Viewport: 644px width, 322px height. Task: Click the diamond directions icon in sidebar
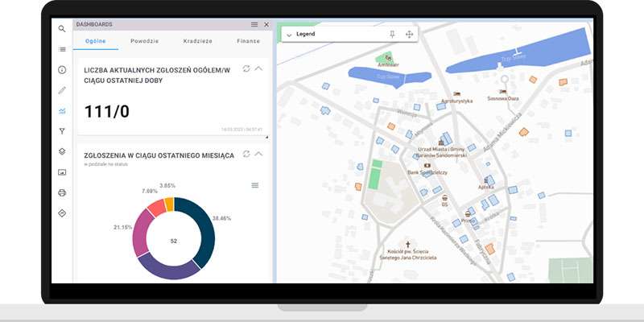[62, 213]
